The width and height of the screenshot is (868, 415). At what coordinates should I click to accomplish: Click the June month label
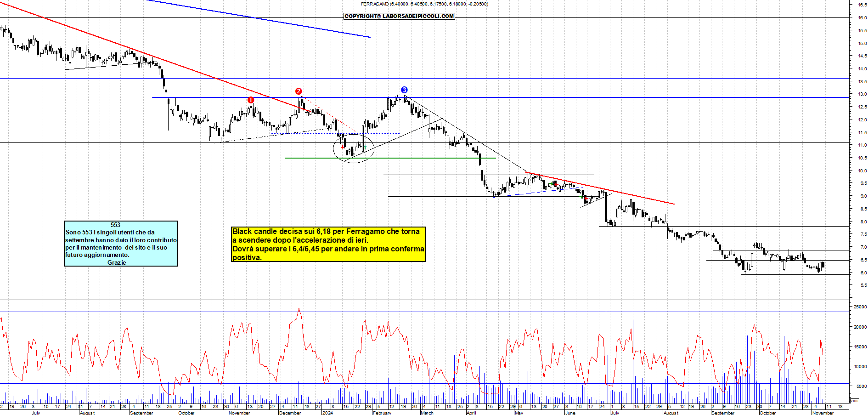(x=570, y=413)
